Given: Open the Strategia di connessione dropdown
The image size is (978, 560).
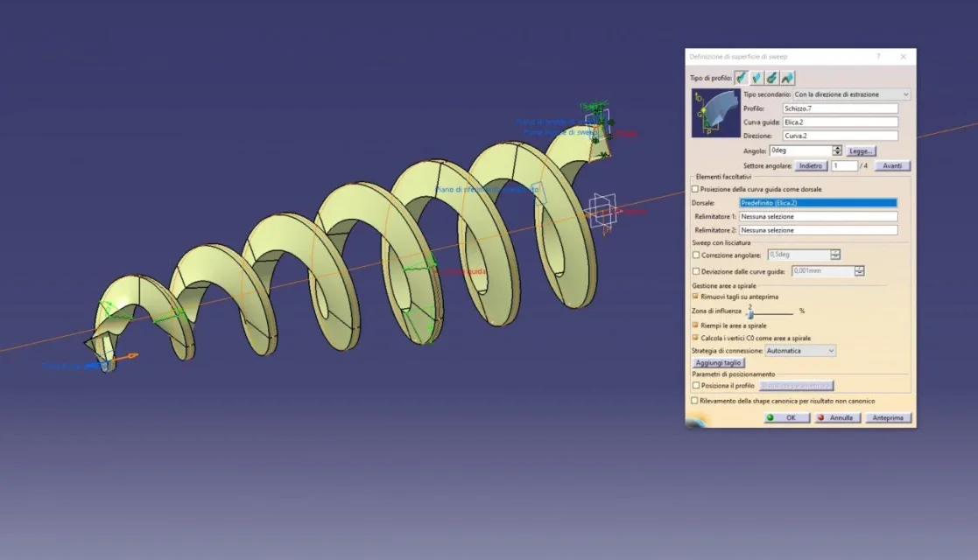Looking at the screenshot, I should tap(800, 351).
